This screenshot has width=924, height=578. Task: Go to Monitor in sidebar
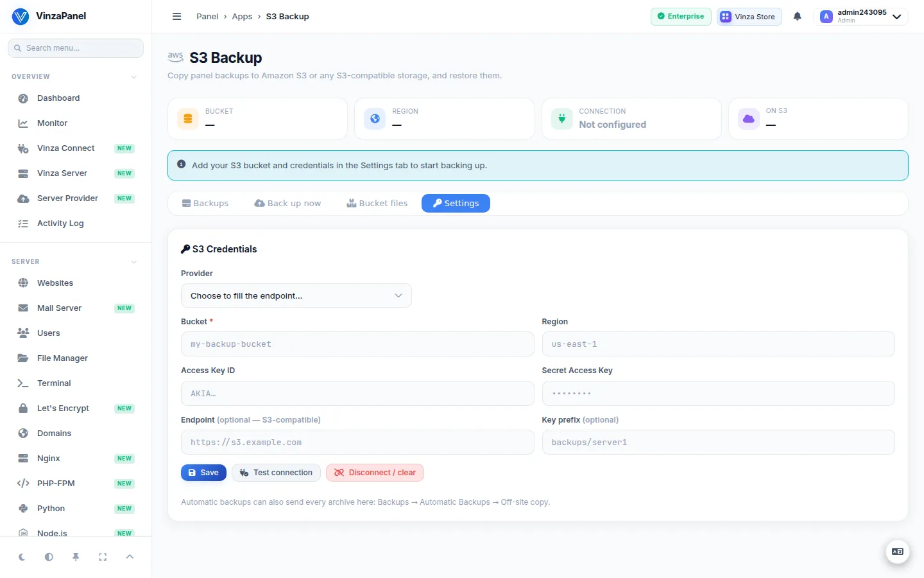point(76,123)
